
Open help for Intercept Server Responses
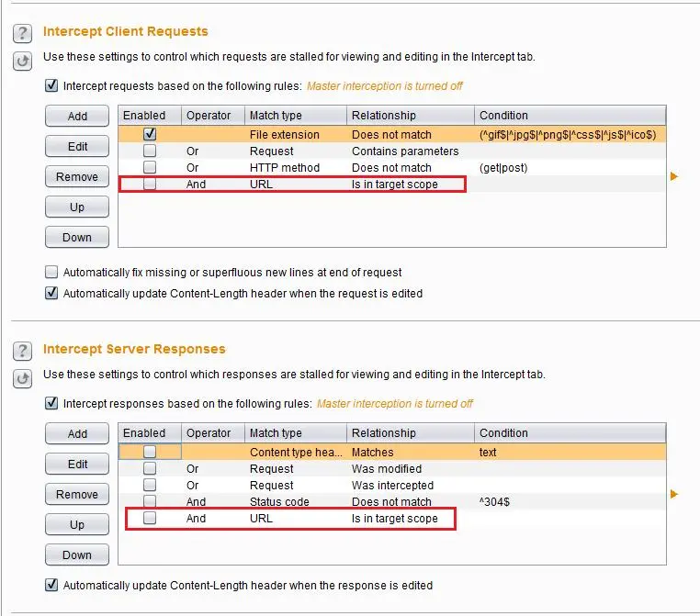pos(22,351)
